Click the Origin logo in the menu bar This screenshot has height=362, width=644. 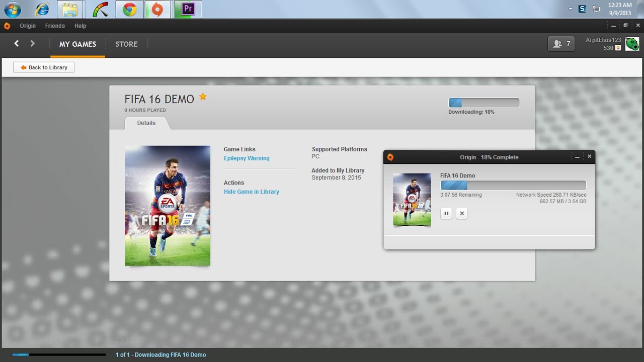tap(7, 26)
